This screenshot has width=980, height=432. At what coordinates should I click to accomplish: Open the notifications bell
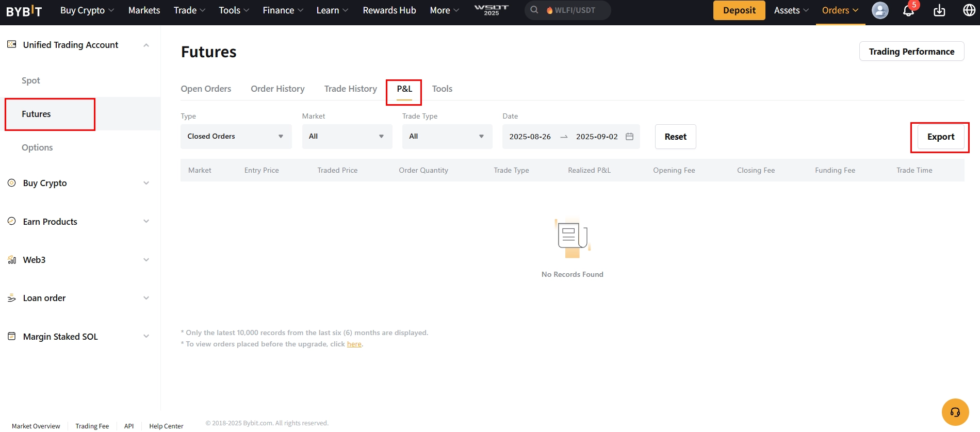coord(908,10)
